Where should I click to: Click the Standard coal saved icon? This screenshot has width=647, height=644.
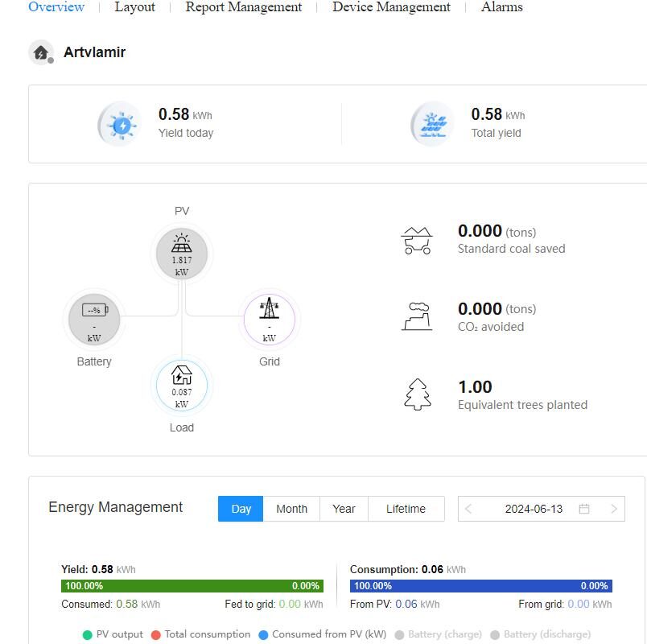(417, 239)
